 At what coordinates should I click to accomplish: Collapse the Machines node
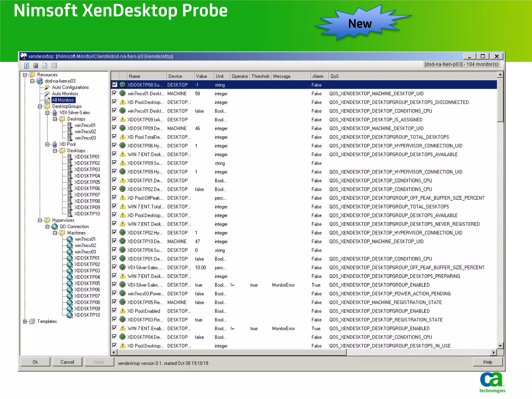coord(55,233)
